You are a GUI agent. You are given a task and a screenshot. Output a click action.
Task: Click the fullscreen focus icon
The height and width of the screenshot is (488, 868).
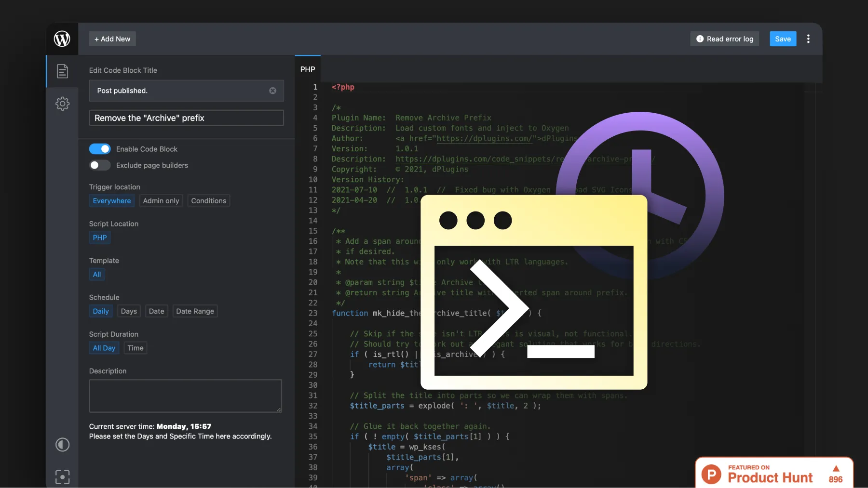coord(62,476)
